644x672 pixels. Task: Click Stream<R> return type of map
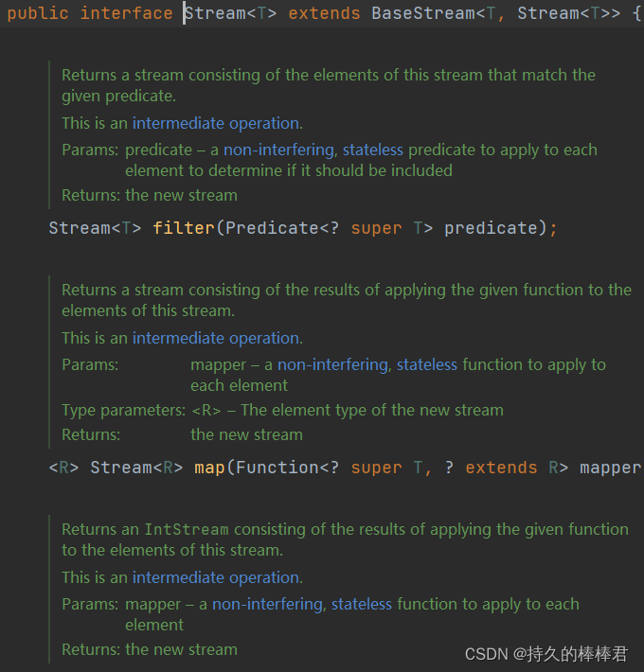[x=136, y=468]
